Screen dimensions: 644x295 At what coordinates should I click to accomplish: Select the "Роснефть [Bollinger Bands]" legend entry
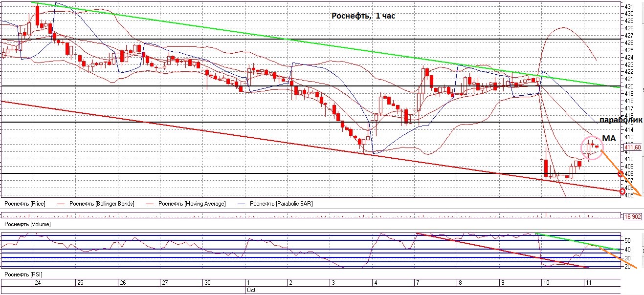102,203
